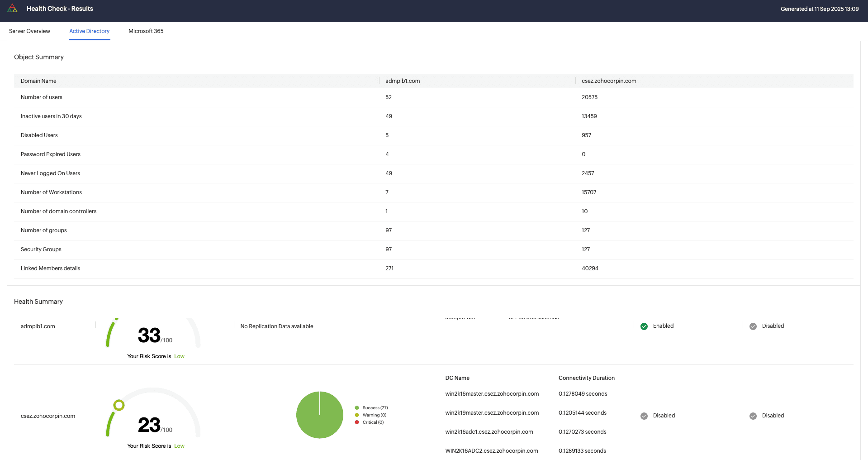Click the Domain Name column header

pyautogui.click(x=38, y=81)
